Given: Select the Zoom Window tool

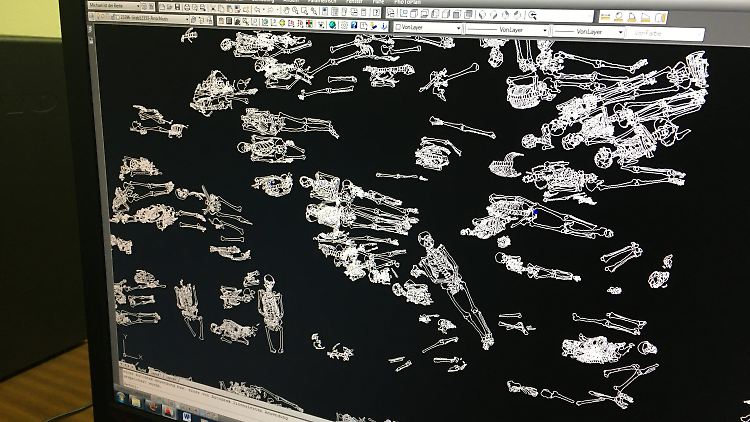Looking at the screenshot, I should pos(304,11).
